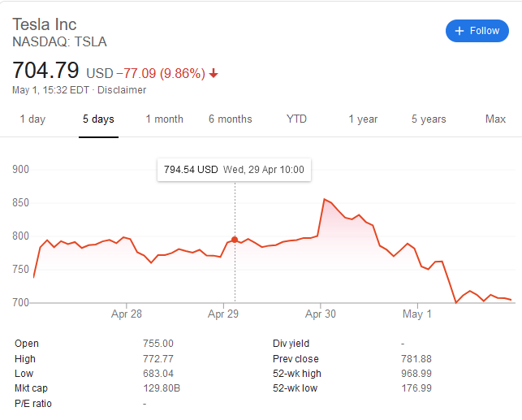Click the 794.54 USD tooltip
Image resolution: width=522 pixels, height=420 pixels.
tap(234, 170)
